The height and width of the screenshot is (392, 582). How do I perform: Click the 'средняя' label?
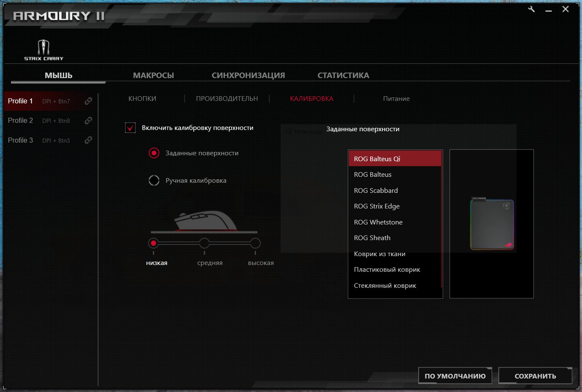(x=210, y=262)
